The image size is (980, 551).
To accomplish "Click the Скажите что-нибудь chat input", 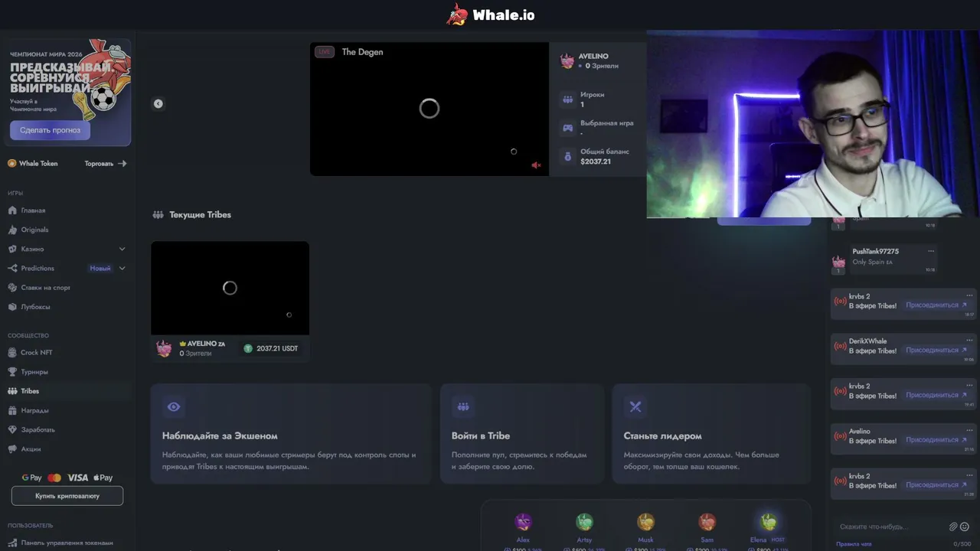I will pos(890,527).
